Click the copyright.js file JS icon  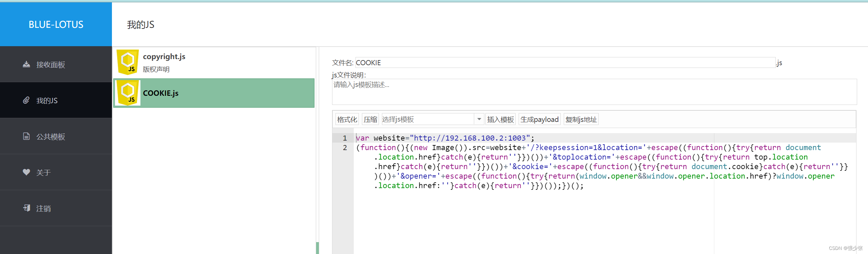coord(128,62)
